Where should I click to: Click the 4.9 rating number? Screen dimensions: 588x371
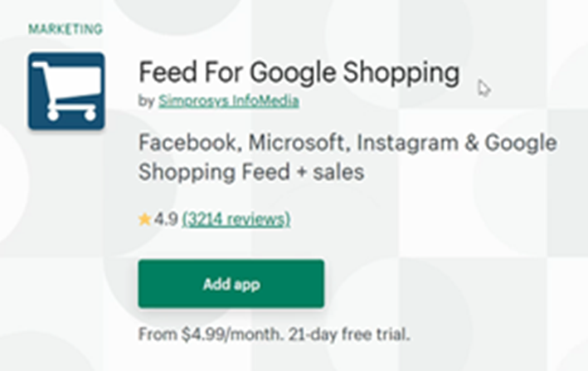166,219
